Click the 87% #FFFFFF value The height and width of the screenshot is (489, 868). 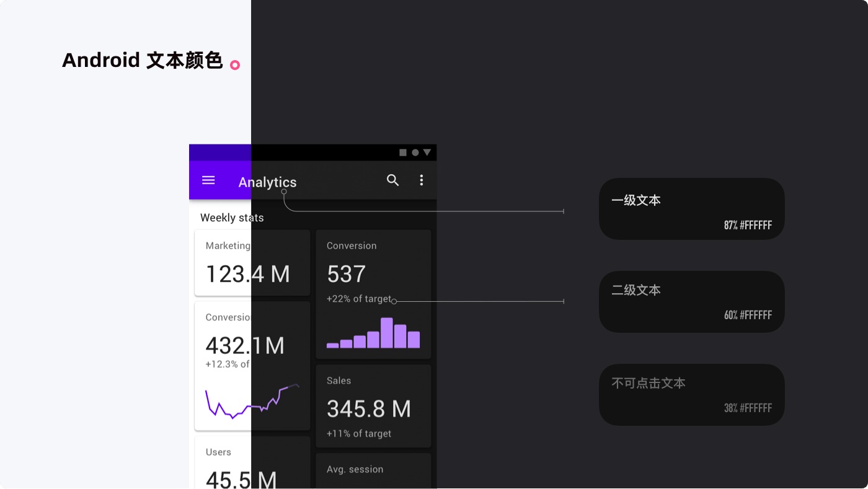click(x=748, y=226)
